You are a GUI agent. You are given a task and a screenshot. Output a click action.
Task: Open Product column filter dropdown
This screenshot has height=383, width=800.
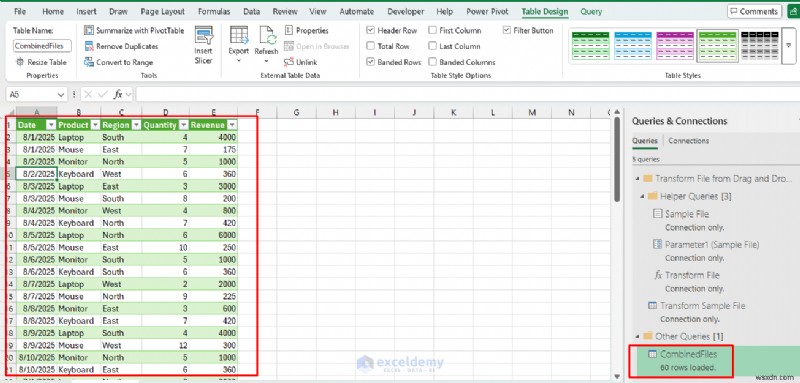point(95,125)
